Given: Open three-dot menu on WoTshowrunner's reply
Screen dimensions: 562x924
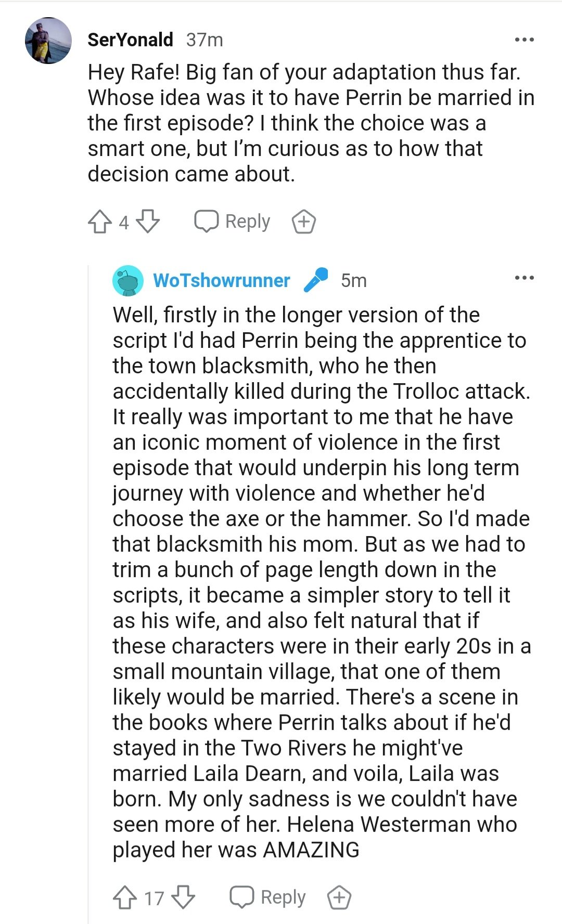Looking at the screenshot, I should 524,278.
